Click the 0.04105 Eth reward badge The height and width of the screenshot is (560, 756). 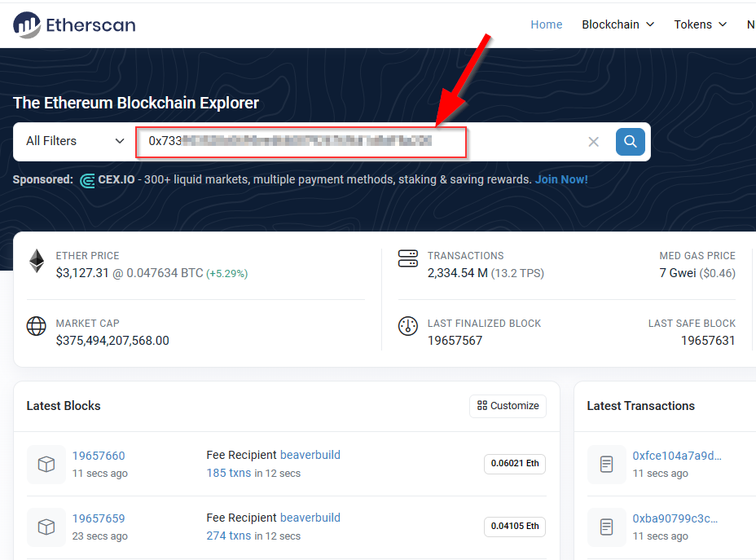pyautogui.click(x=515, y=527)
